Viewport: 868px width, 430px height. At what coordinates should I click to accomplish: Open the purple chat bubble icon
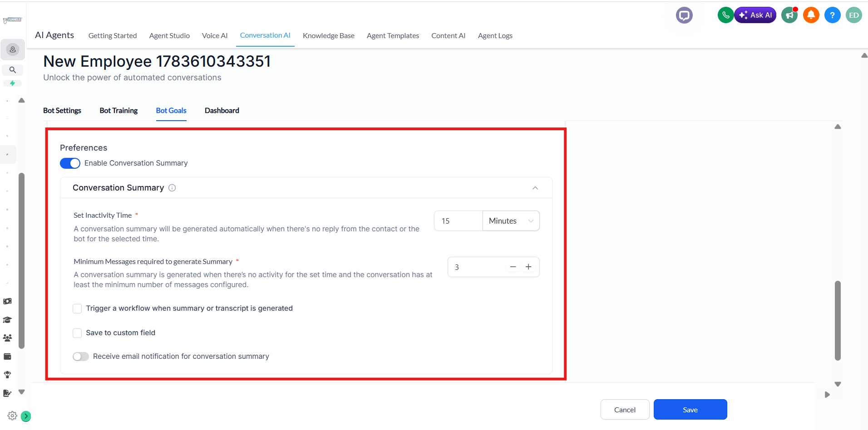[684, 15]
